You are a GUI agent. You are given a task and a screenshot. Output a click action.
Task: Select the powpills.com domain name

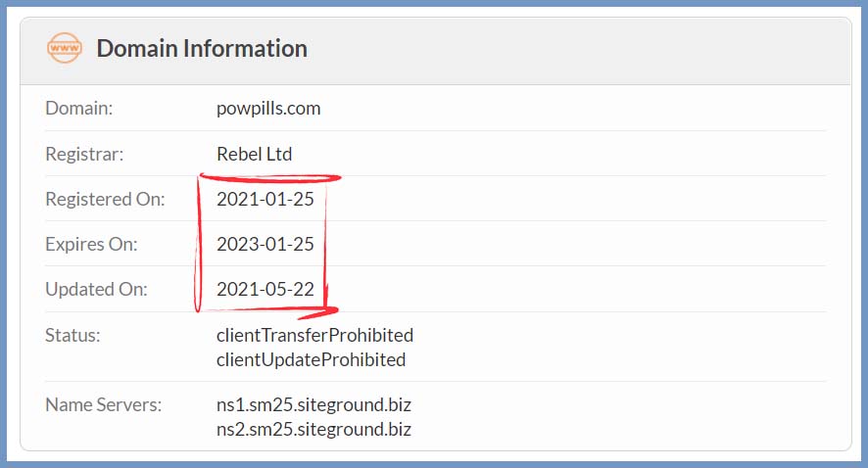click(x=268, y=109)
